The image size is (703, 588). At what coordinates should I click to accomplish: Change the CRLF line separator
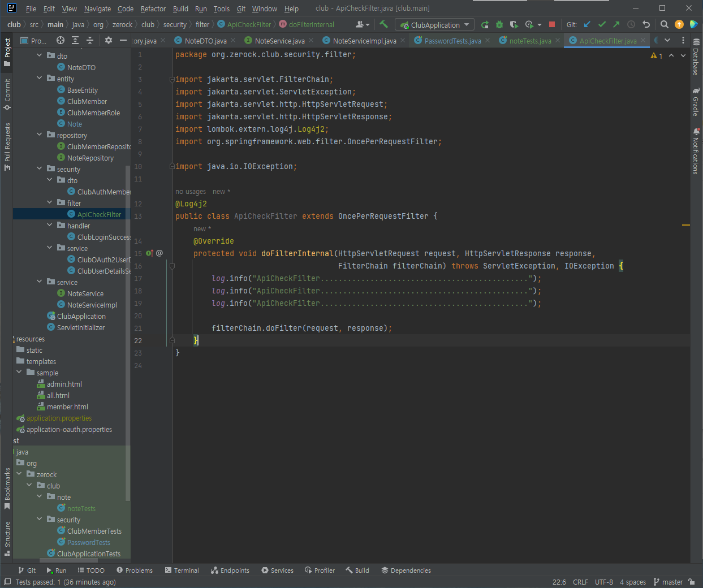pyautogui.click(x=580, y=582)
